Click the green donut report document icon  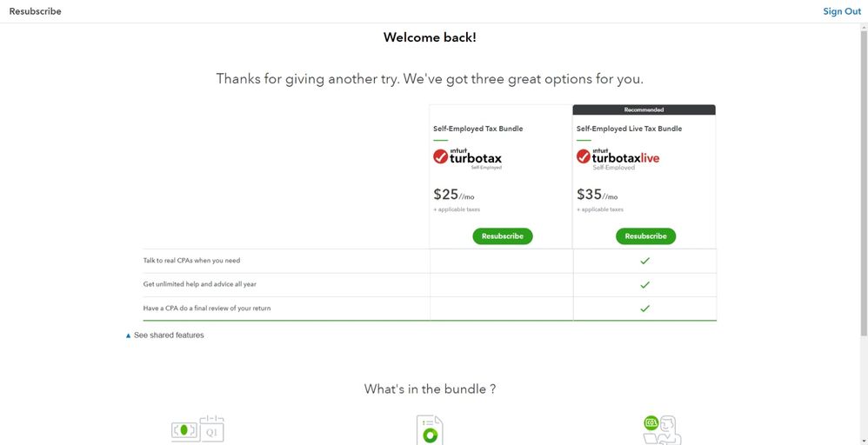[429, 431]
